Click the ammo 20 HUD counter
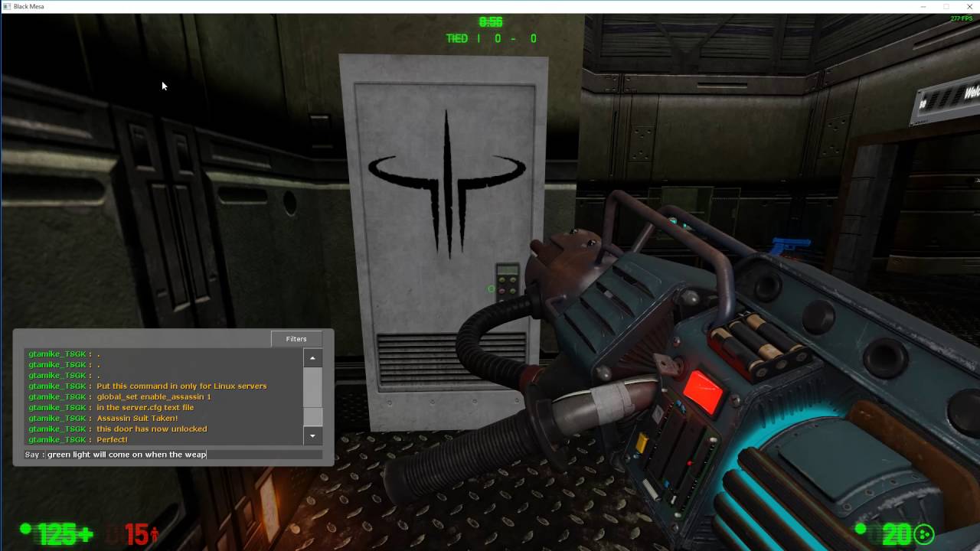The height and width of the screenshot is (551, 980). (896, 533)
